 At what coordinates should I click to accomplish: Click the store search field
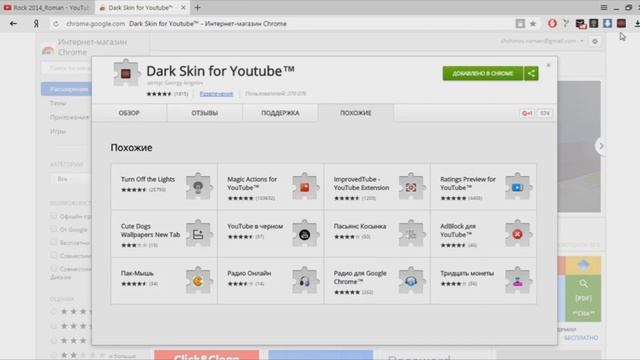pos(66,68)
